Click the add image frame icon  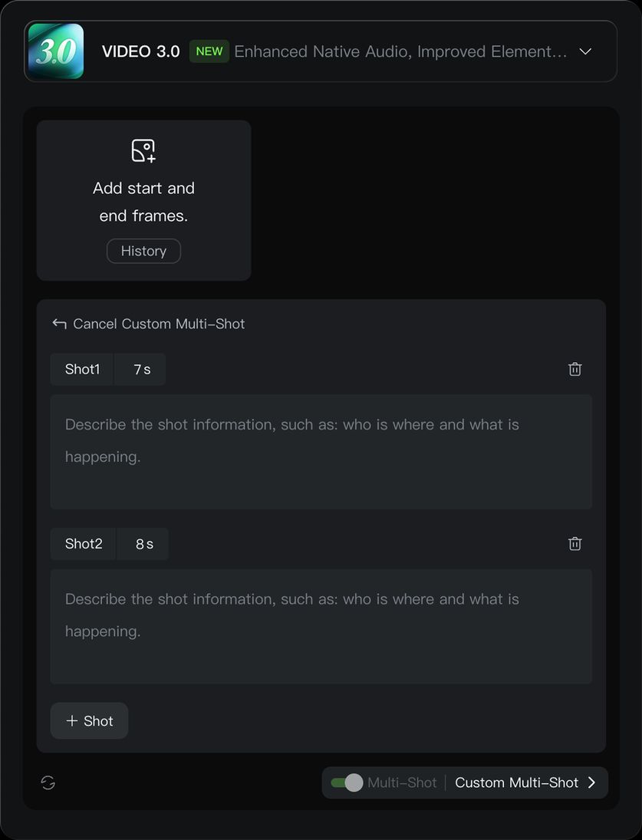pos(143,150)
